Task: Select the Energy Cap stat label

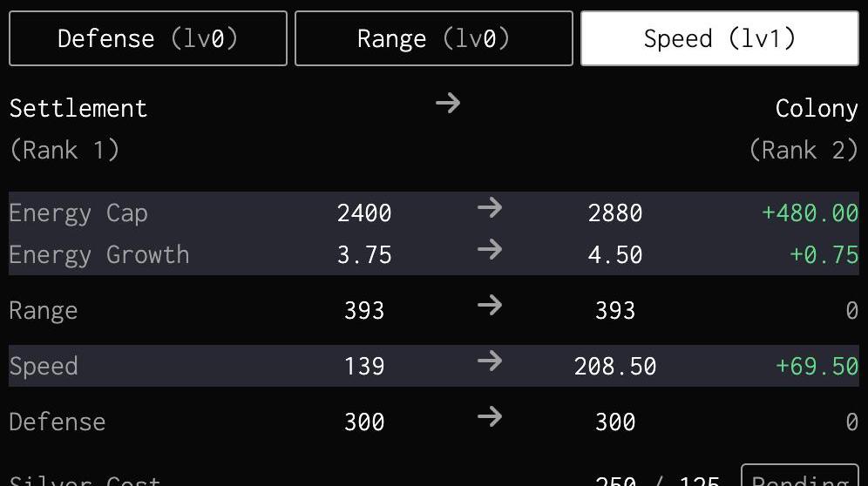Action: click(78, 213)
